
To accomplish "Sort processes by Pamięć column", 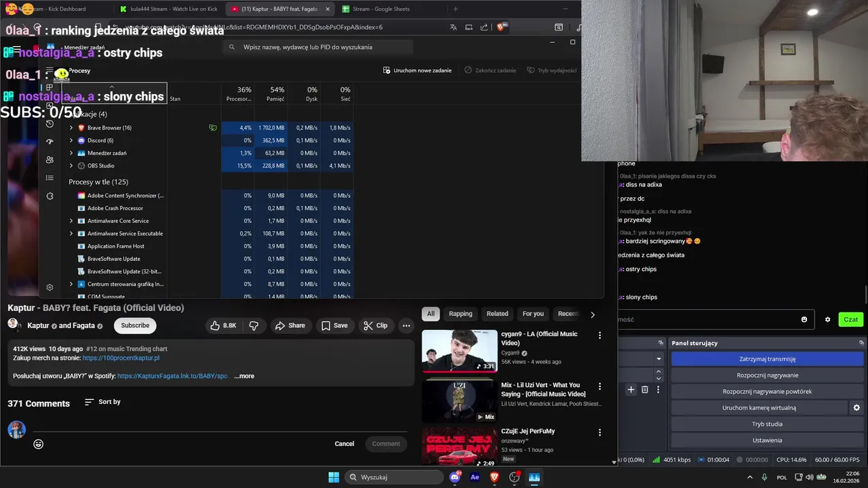I will click(x=271, y=94).
